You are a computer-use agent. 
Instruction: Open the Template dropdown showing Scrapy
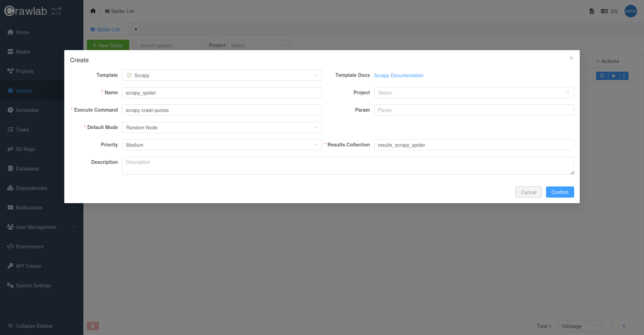[x=222, y=75]
